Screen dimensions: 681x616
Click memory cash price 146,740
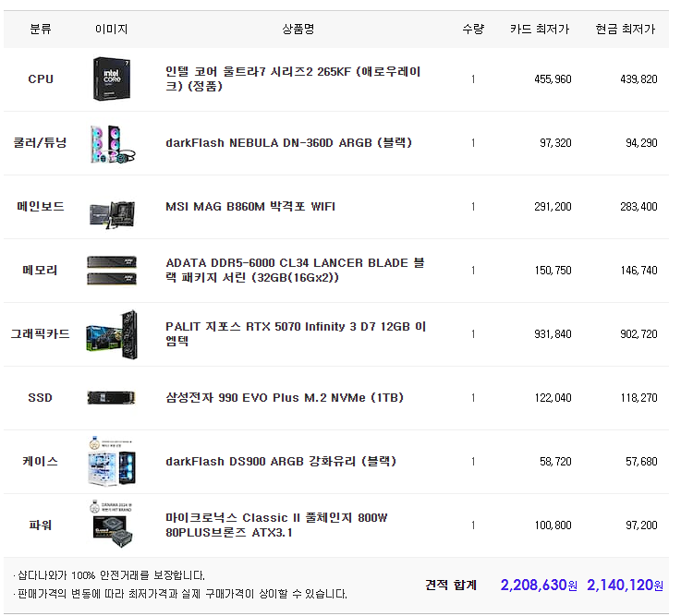click(638, 271)
